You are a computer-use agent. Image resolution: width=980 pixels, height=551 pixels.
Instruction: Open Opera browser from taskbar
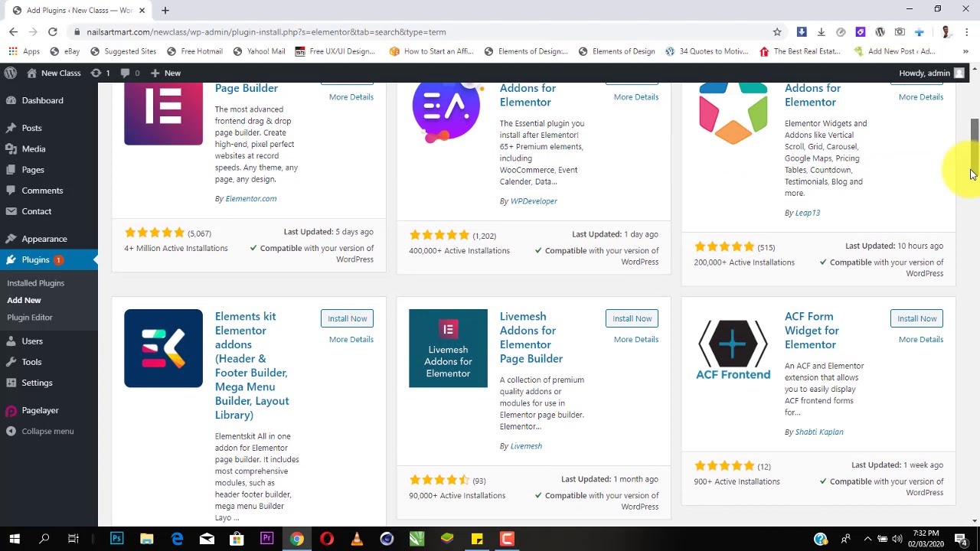pyautogui.click(x=327, y=539)
